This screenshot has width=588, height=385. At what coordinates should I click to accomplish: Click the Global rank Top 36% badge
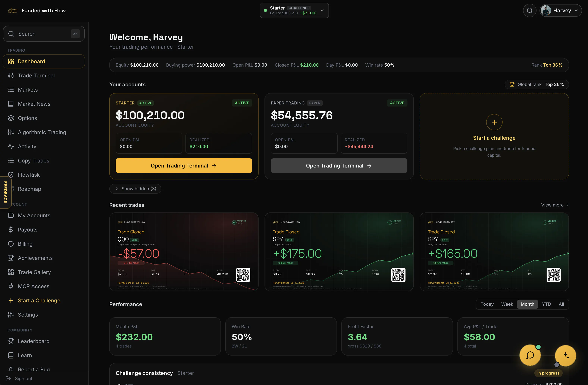pos(537,84)
